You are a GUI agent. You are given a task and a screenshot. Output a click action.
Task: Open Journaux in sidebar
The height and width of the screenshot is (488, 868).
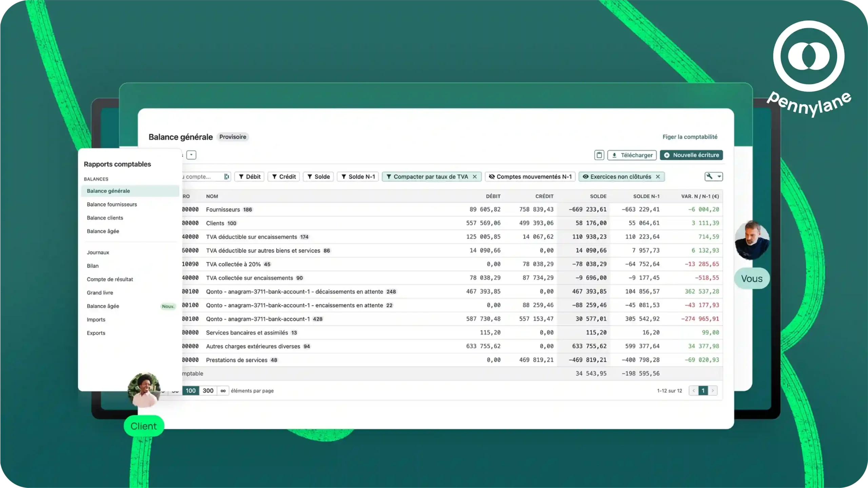[98, 252]
